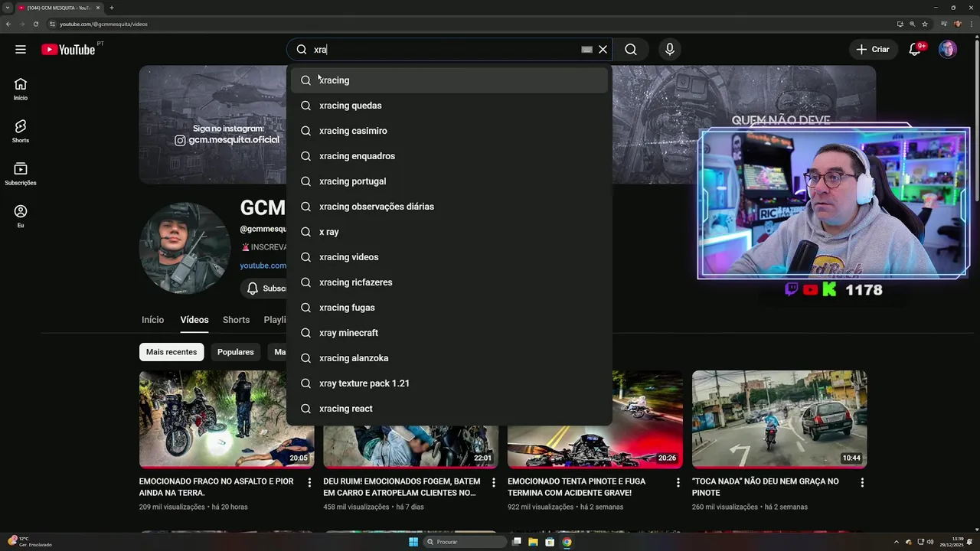Select the Mais recentes filter chip
Screen dimensions: 980x551
(x=171, y=352)
